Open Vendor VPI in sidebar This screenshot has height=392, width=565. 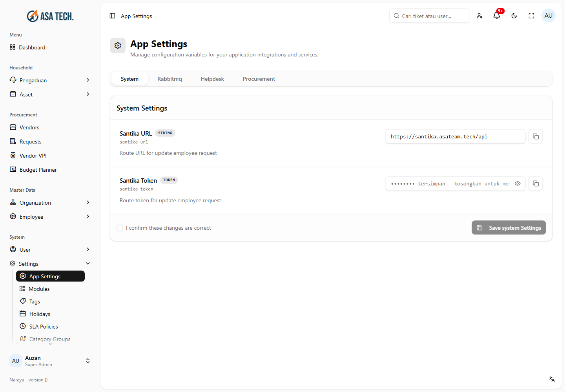50,156
